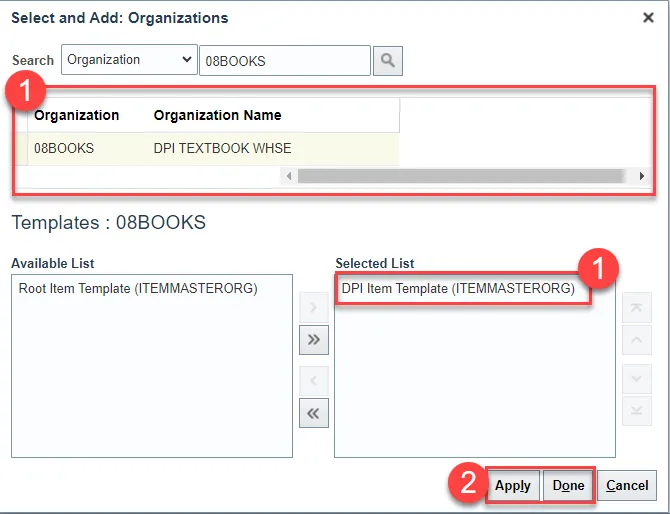Image resolution: width=670 pixels, height=514 pixels.
Task: Open the Organization search-by dropdown
Action: pyautogui.click(x=129, y=59)
